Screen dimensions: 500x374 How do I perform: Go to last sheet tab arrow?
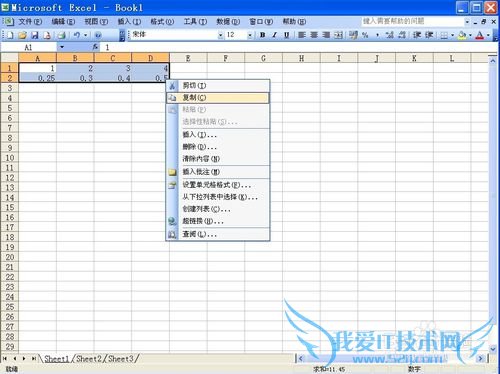pos(34,359)
